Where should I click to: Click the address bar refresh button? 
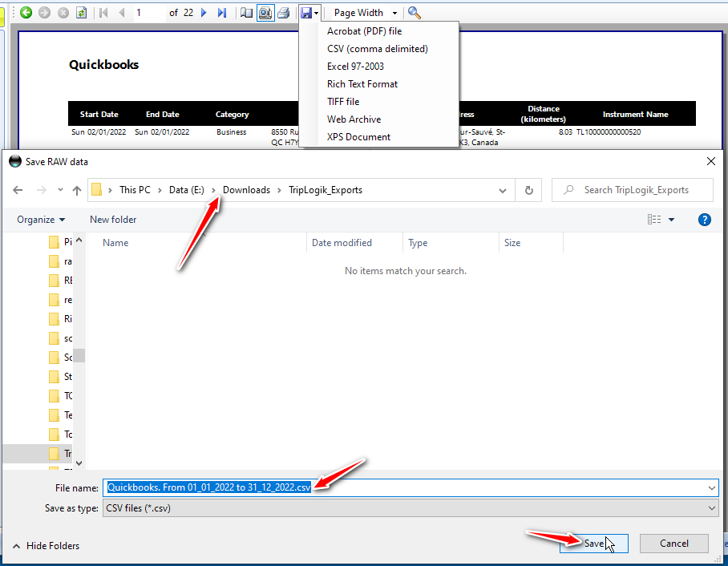(x=529, y=190)
